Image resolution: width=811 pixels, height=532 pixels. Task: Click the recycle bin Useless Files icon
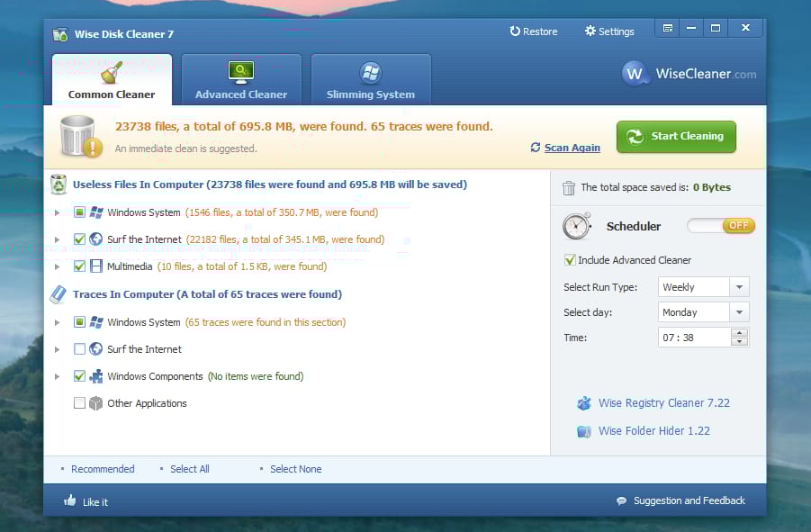tap(59, 185)
